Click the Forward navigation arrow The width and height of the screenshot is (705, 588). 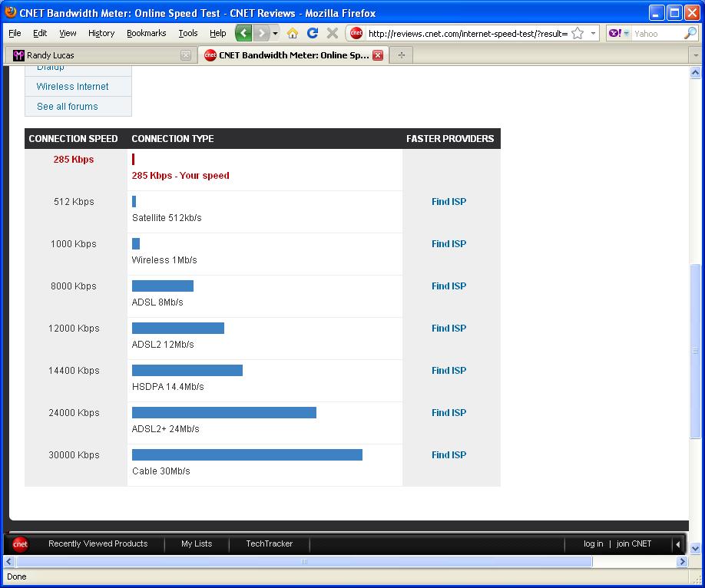[x=262, y=33]
